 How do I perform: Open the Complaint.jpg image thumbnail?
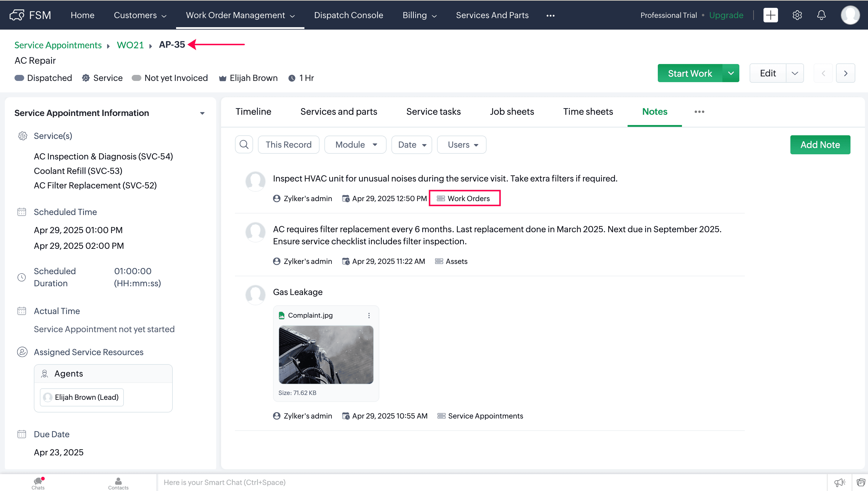[326, 355]
